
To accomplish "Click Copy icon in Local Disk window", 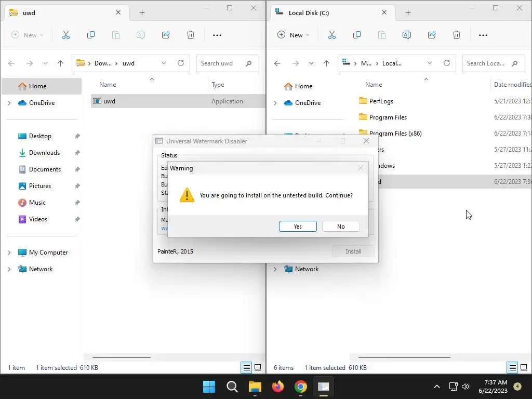I will pyautogui.click(x=357, y=35).
